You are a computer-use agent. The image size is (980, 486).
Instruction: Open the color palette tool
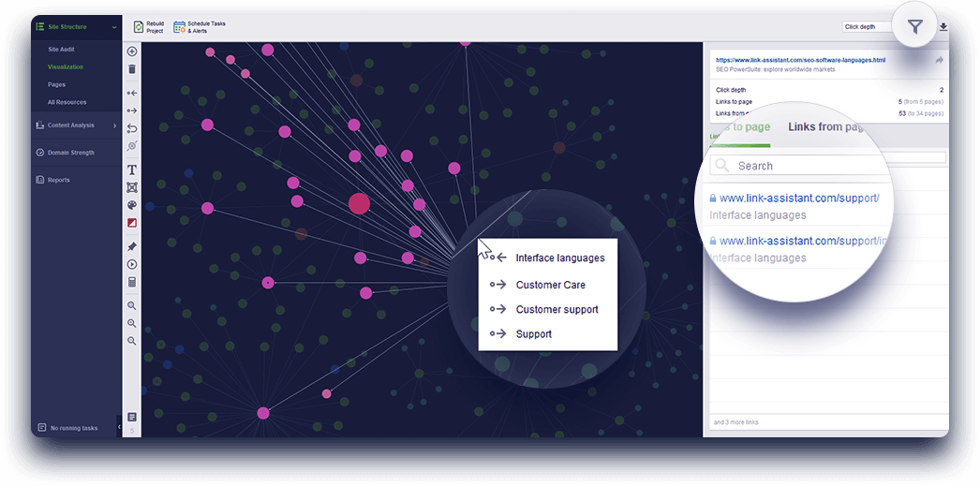pyautogui.click(x=132, y=205)
